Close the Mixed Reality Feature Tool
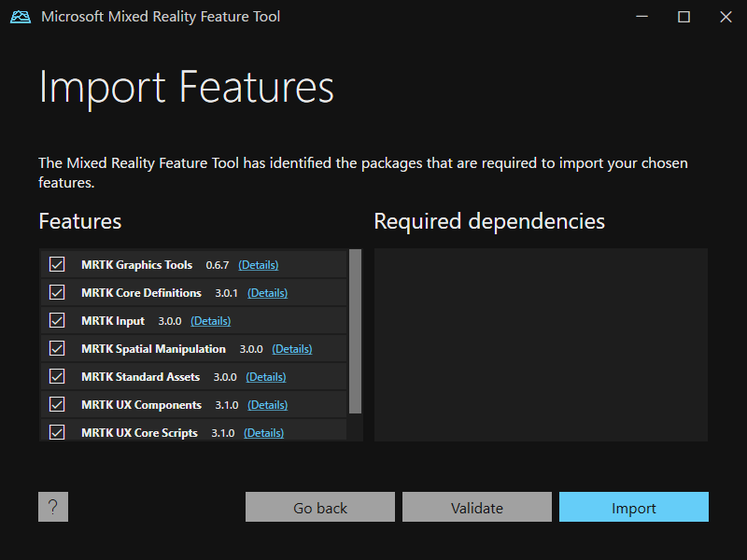 pos(726,17)
